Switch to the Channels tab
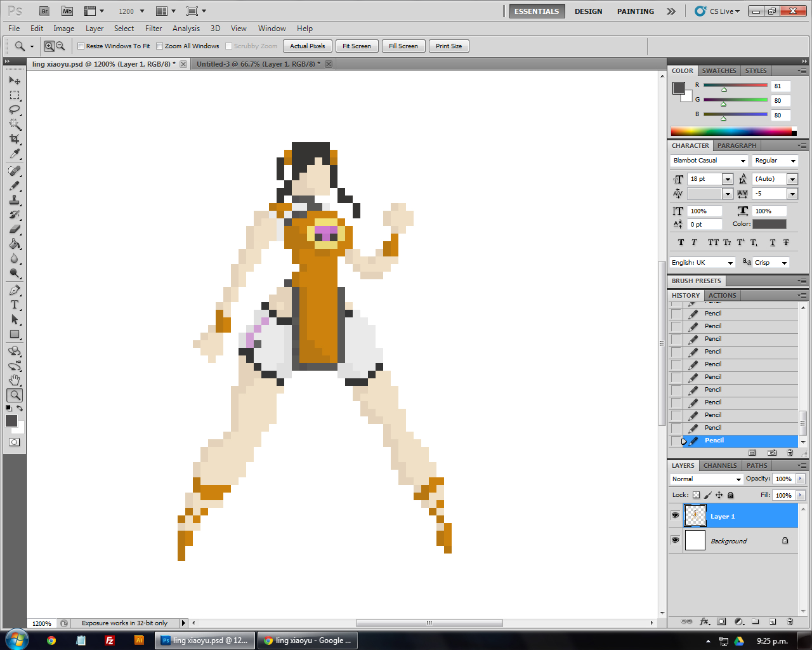The width and height of the screenshot is (812, 650). 720,465
